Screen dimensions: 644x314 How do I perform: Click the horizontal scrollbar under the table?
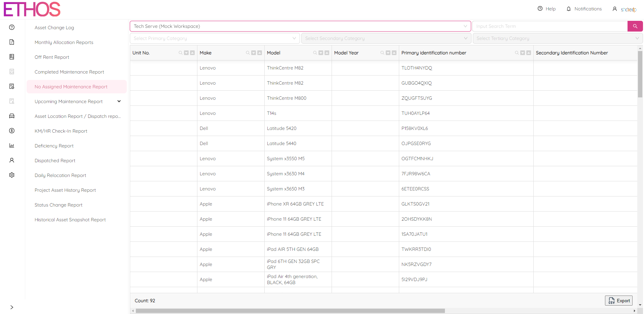click(290, 311)
